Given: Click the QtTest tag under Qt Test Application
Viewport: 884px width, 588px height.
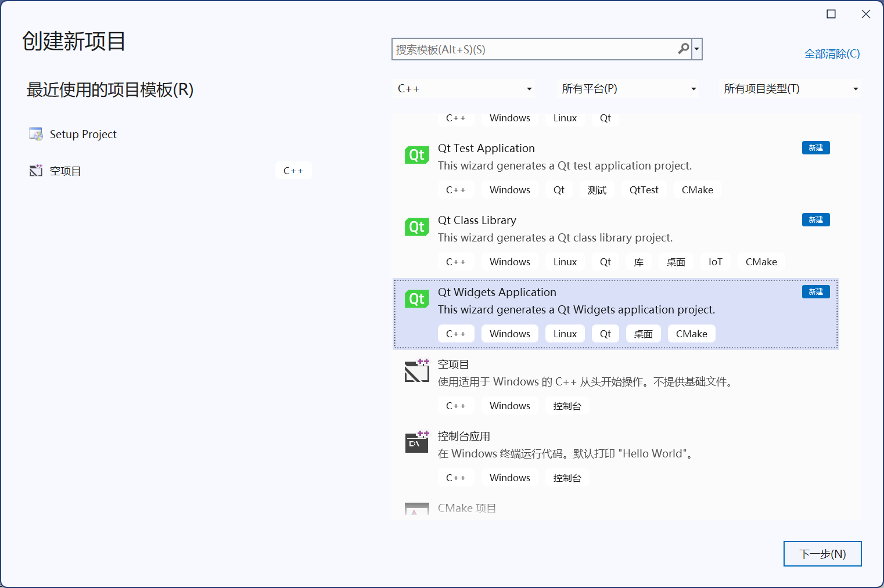Looking at the screenshot, I should (644, 190).
